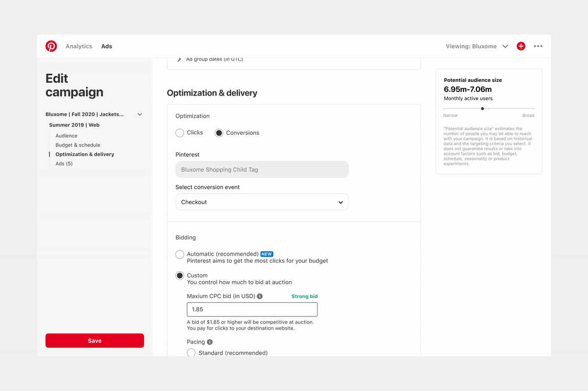Expand the Viewing: Bluxome account dropdown
Viewport: 588px width, 391px height.
coord(505,46)
